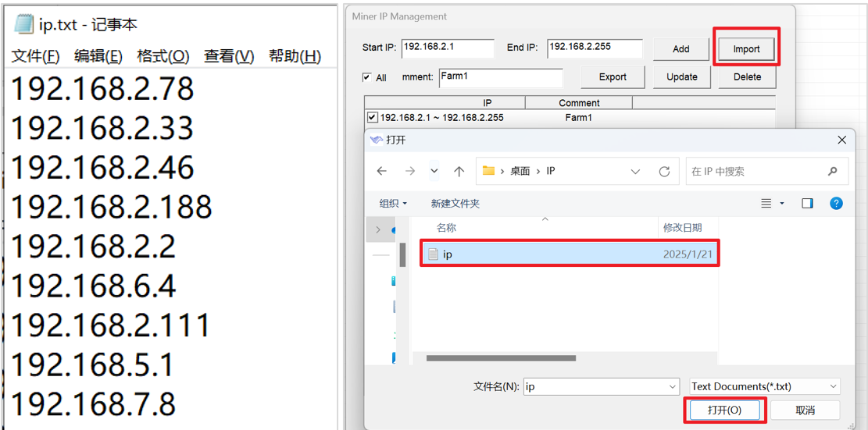The width and height of the screenshot is (868, 430).
Task: Select the ip file in file list
Action: [570, 254]
